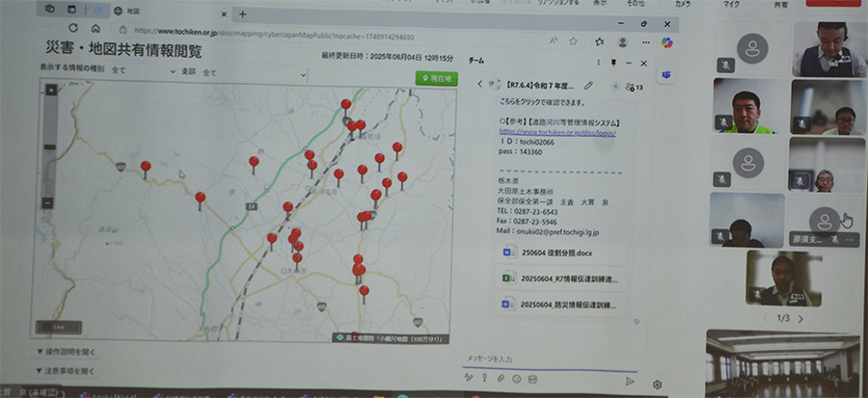Zoom in the map with plus button

(51, 90)
